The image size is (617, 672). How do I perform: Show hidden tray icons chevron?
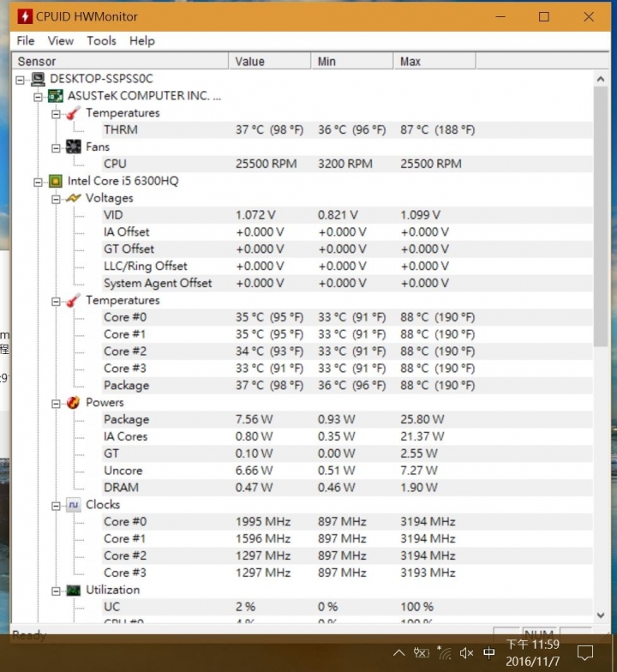tap(399, 653)
